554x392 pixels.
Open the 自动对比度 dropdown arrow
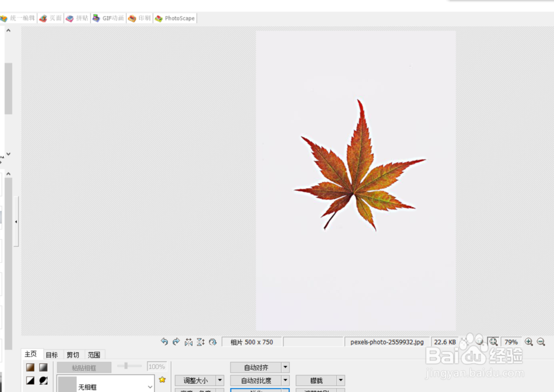pos(285,380)
